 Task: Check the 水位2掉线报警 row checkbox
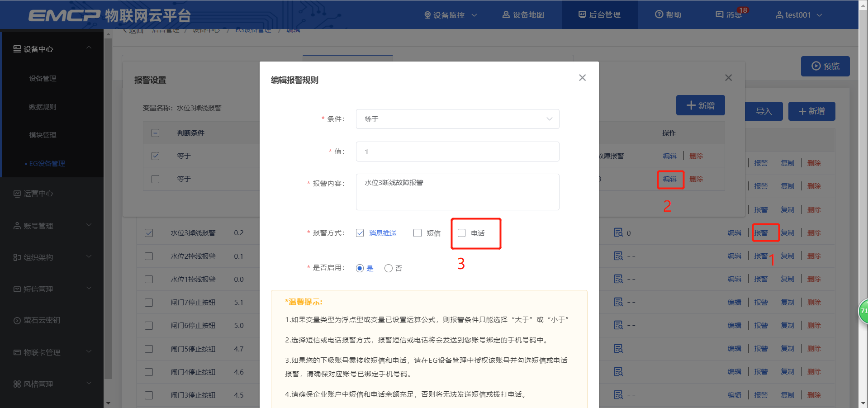(x=149, y=256)
